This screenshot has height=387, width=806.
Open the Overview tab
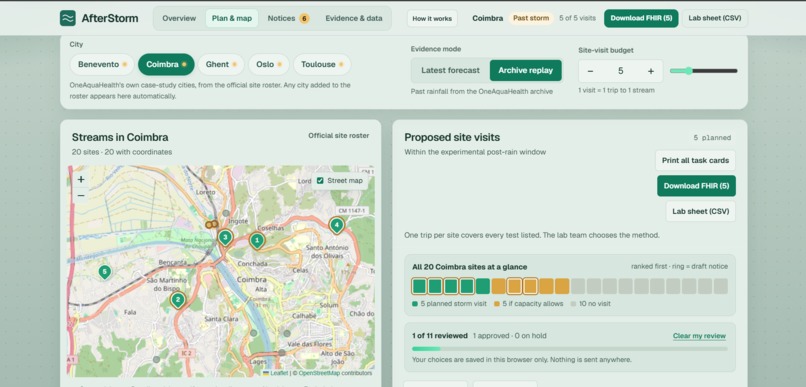click(179, 19)
